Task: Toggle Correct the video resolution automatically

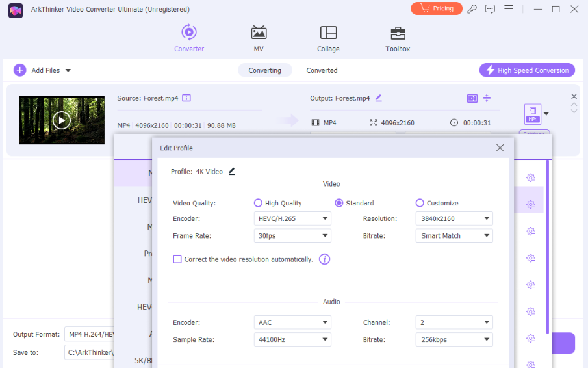Action: click(x=177, y=259)
